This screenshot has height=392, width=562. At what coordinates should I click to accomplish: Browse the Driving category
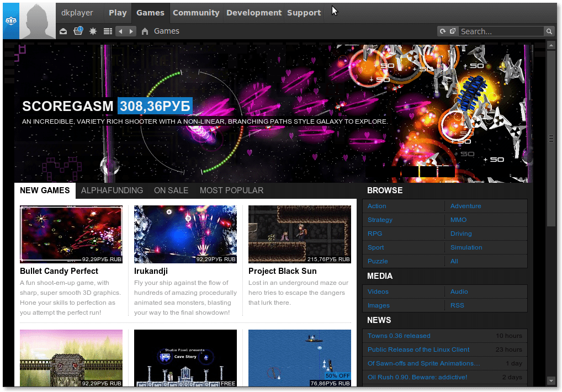click(461, 234)
